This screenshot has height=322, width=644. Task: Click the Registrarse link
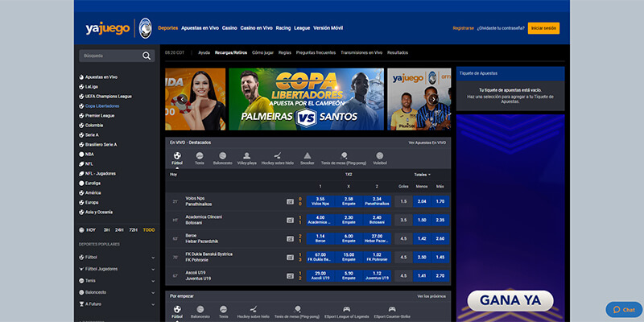464,28
